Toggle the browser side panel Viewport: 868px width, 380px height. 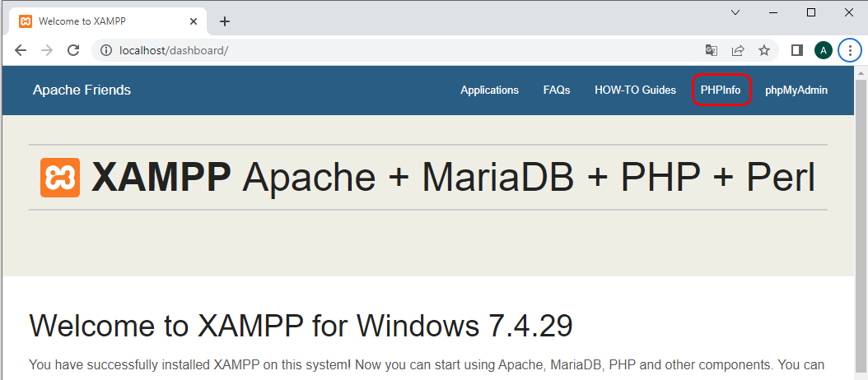[797, 50]
